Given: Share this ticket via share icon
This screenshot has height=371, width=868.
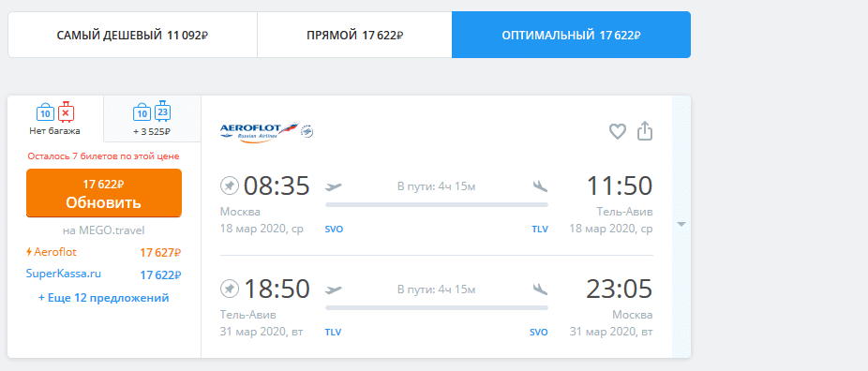Looking at the screenshot, I should coord(645,131).
